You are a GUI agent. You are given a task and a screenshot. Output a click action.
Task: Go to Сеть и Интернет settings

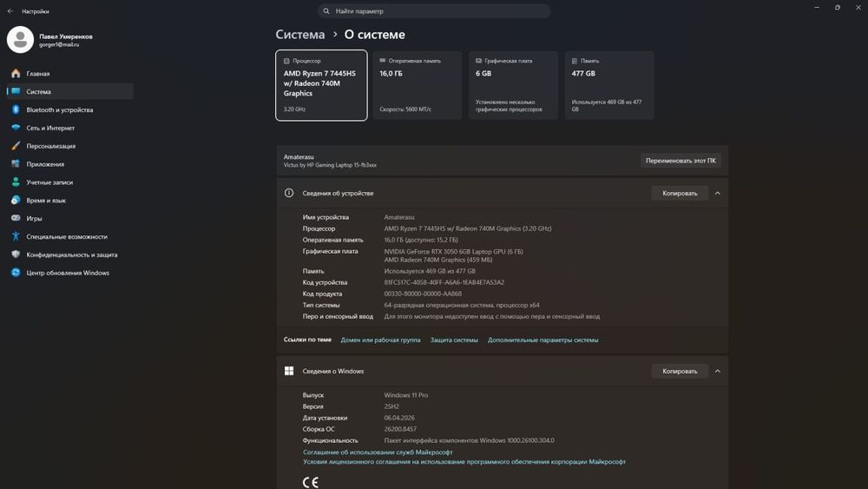(x=69, y=128)
